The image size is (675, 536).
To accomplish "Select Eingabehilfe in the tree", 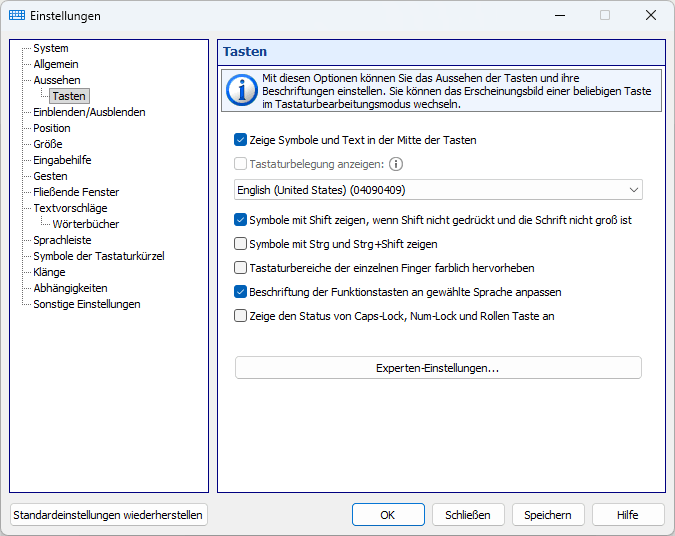I will click(x=62, y=160).
